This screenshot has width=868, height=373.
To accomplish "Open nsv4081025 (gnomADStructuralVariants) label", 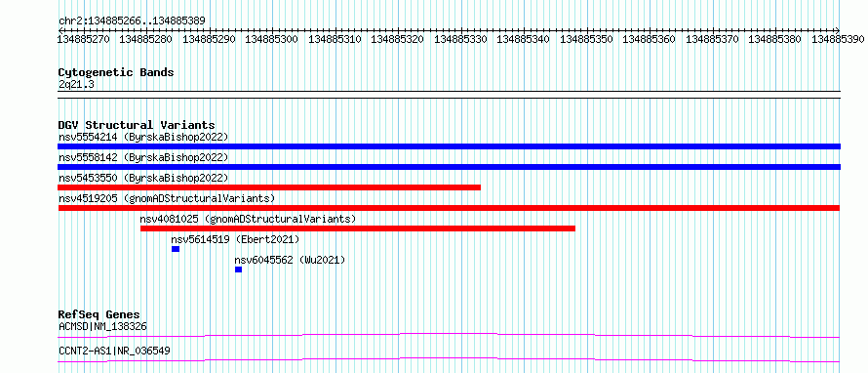I will click(x=248, y=219).
